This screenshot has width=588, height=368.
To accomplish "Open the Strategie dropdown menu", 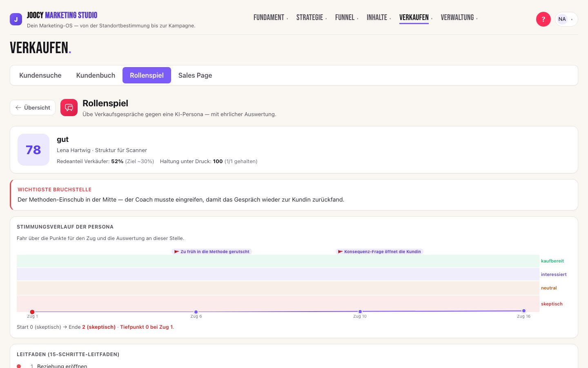I will point(312,18).
